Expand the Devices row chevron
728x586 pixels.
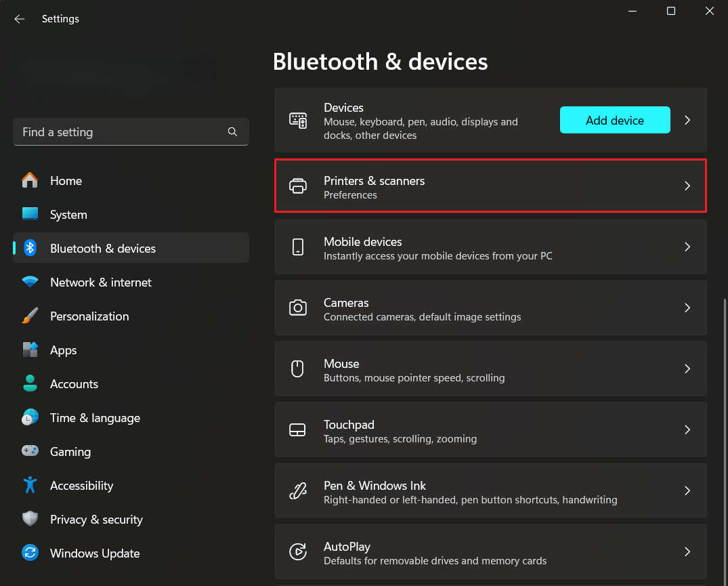687,120
